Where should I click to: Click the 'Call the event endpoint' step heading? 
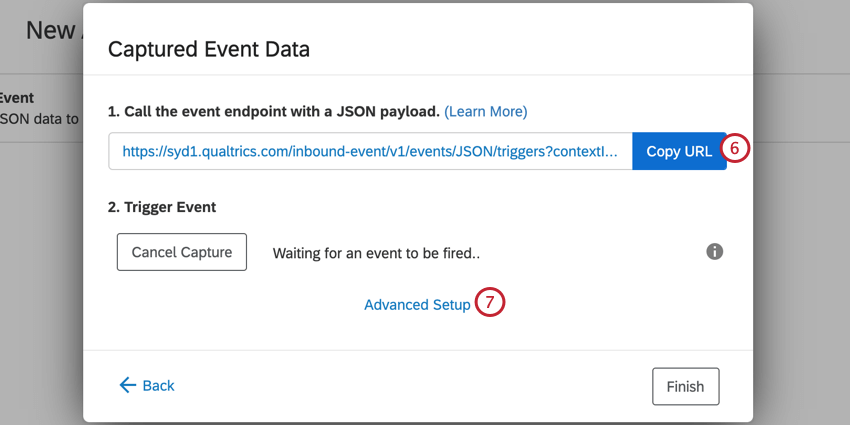coord(274,112)
